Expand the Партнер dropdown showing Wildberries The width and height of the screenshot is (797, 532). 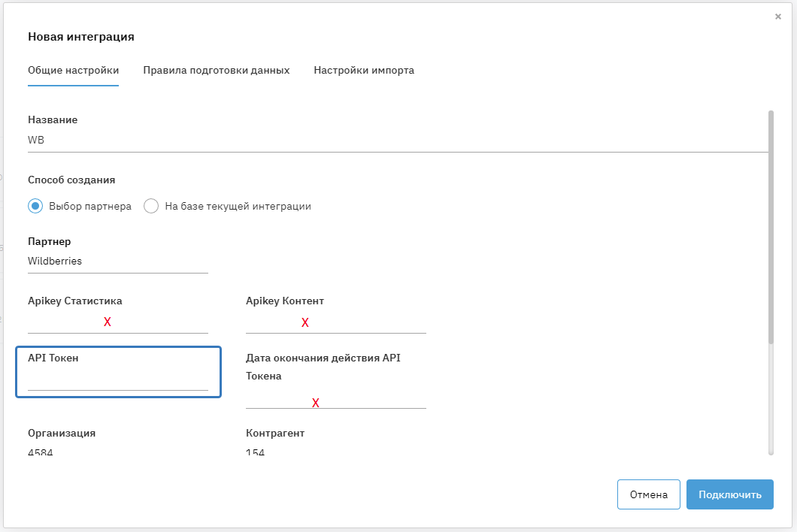coord(117,261)
